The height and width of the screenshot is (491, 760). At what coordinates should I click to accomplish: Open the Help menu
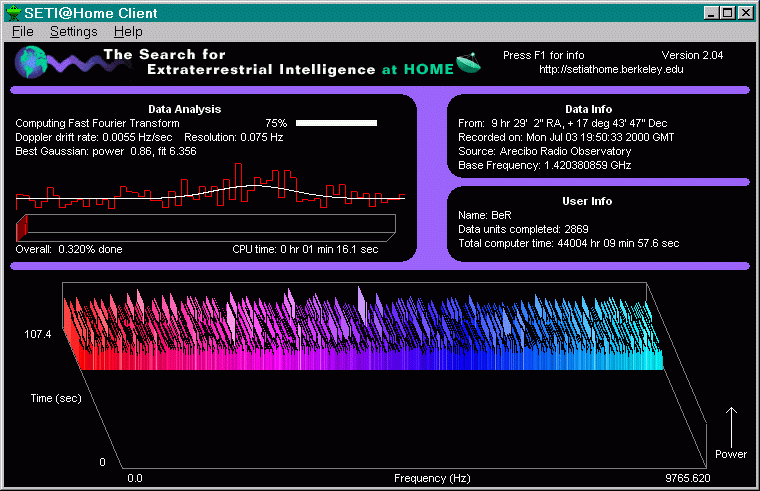[x=128, y=32]
